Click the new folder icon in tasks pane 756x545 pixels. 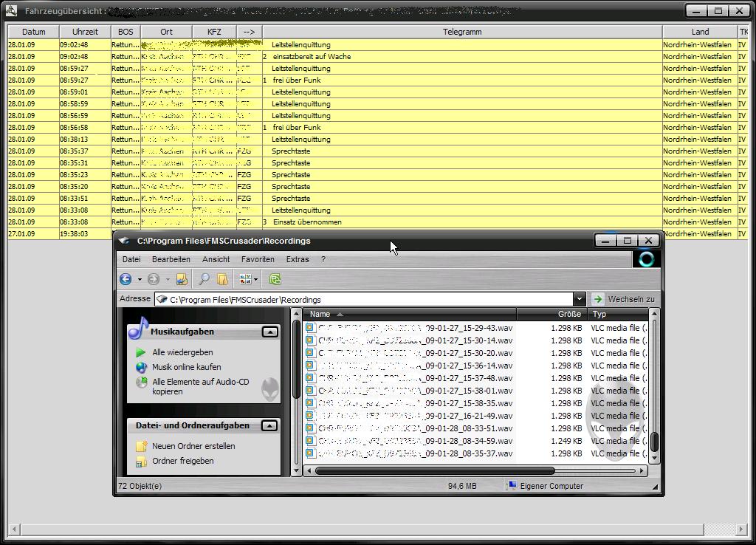141,446
